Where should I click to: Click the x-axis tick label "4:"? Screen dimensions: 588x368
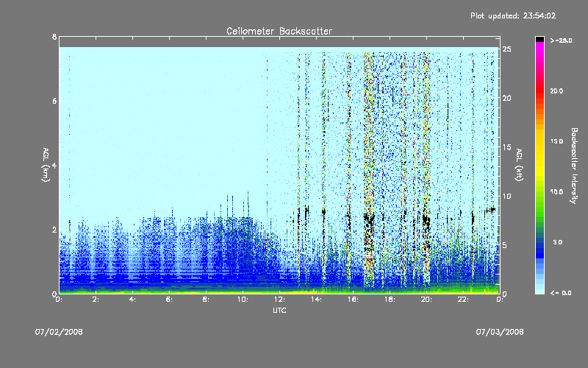pos(132,300)
